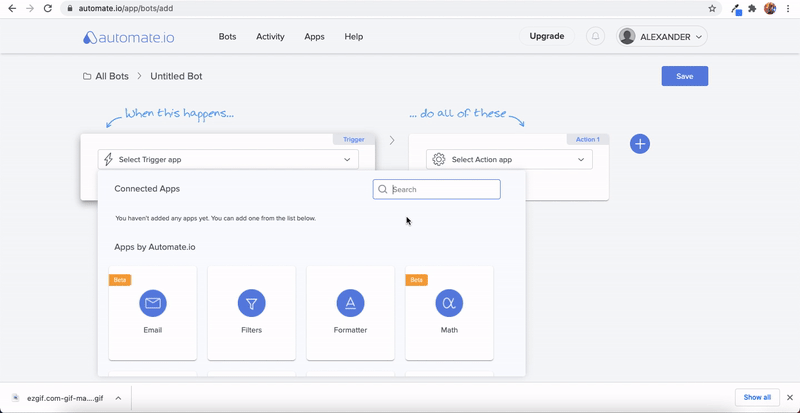Image resolution: width=800 pixels, height=413 pixels.
Task: Go to the Activity page
Action: coord(270,37)
